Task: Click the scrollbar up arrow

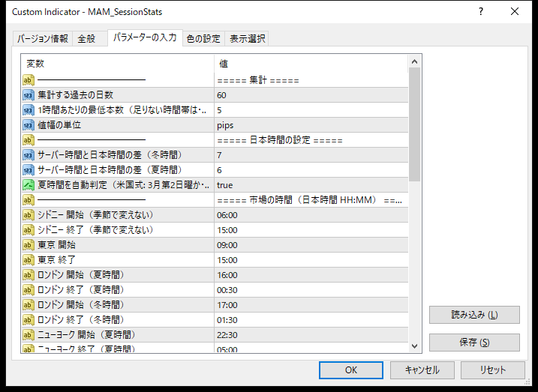Action: tap(414, 61)
